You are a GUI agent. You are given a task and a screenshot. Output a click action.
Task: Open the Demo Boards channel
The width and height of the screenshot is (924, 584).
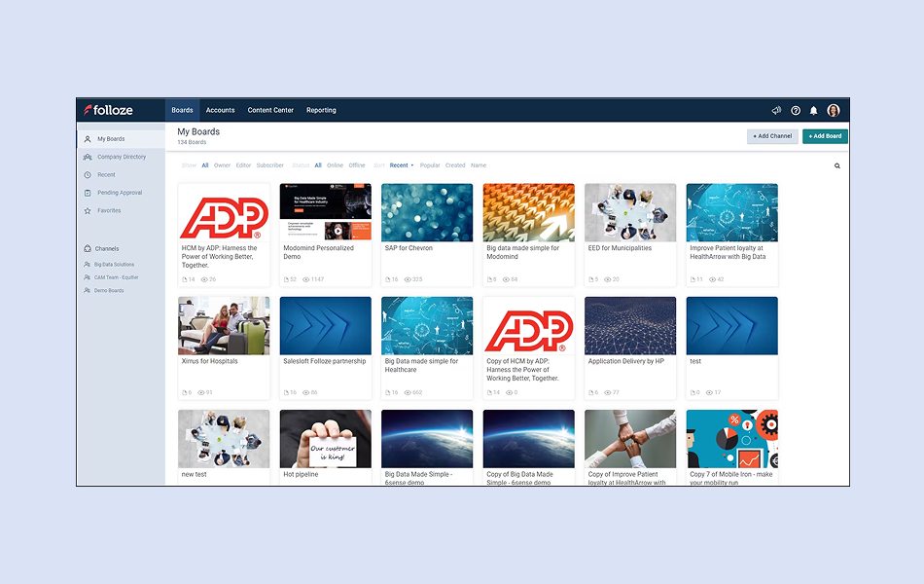[x=109, y=290]
